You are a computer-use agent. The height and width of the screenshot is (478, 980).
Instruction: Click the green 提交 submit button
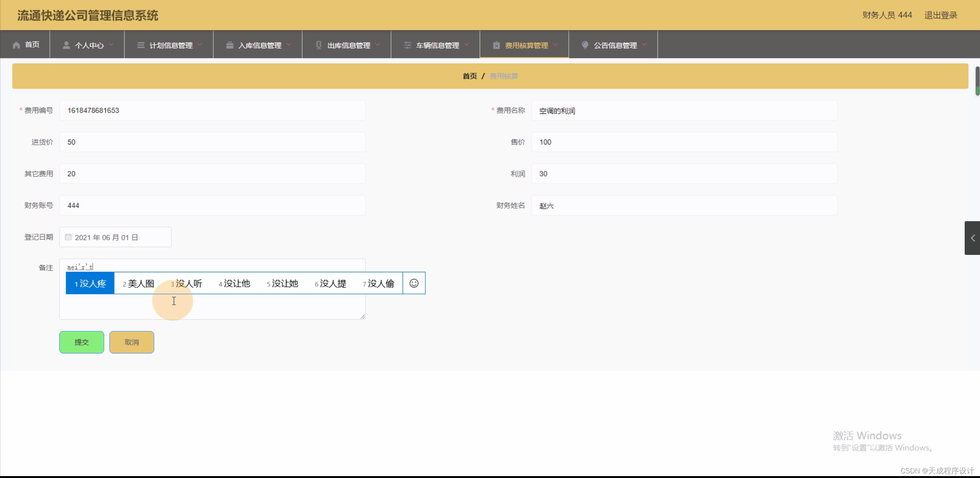81,342
